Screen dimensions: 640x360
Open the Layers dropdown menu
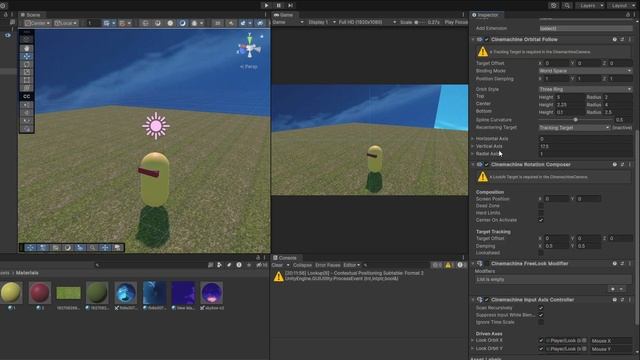(590, 5)
